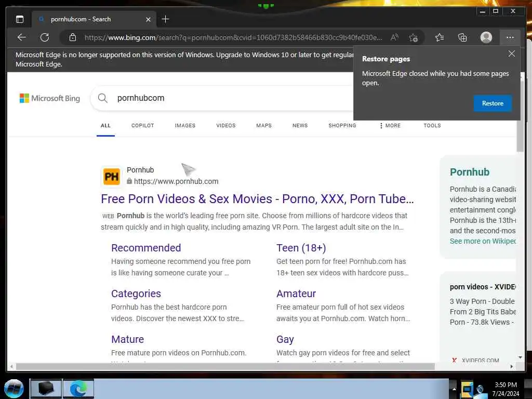This screenshot has width=532, height=399.
Task: Open the Windows Start orb
Action: pyautogui.click(x=14, y=389)
